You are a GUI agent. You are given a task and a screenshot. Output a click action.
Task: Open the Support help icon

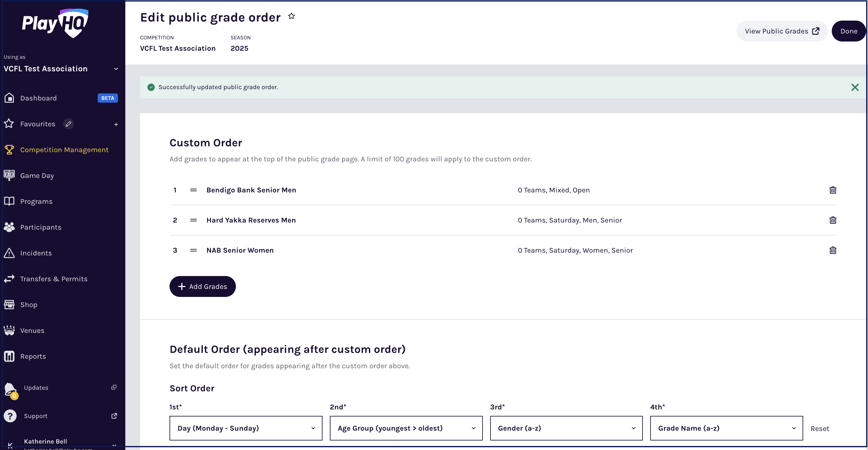point(10,416)
